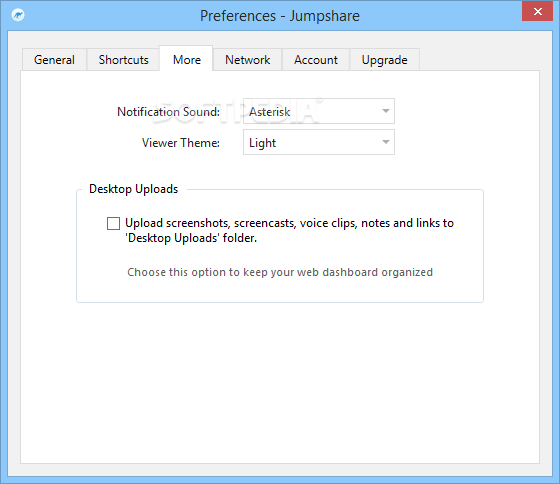Switch to the Upgrade tab

[384, 60]
